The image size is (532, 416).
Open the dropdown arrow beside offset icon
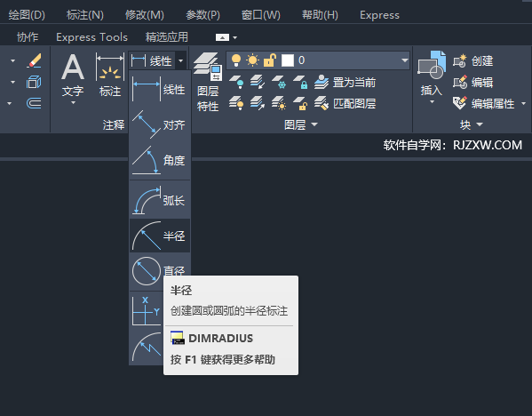pos(9,103)
